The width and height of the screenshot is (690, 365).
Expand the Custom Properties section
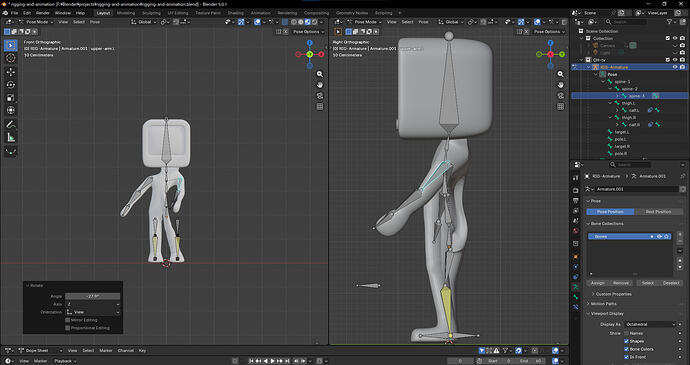tap(613, 294)
